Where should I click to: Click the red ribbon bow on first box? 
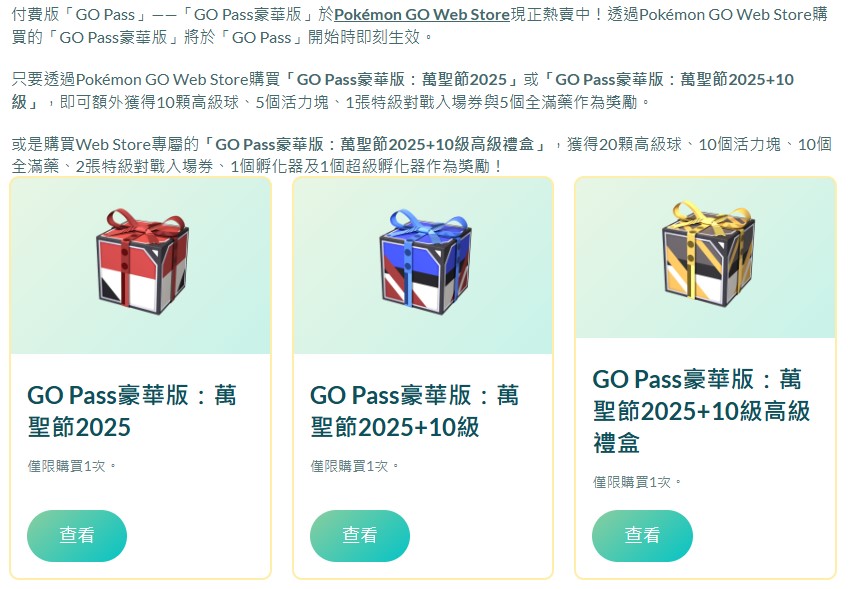[142, 223]
